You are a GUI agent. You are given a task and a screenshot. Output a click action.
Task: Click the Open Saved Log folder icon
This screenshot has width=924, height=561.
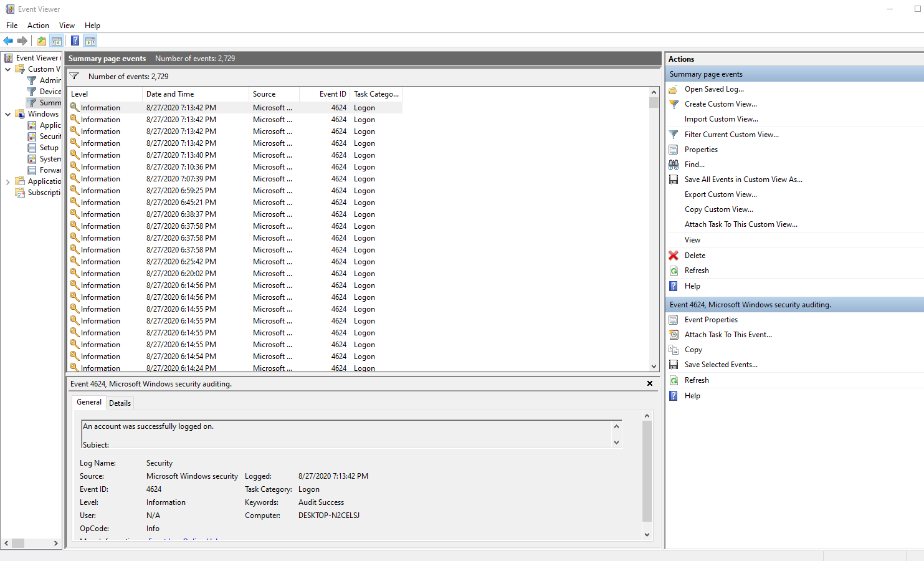point(674,89)
